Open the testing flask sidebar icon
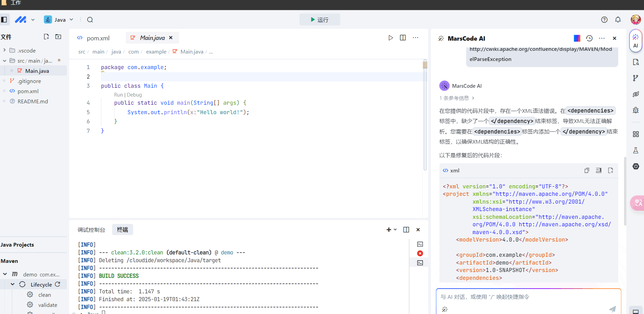 click(636, 150)
